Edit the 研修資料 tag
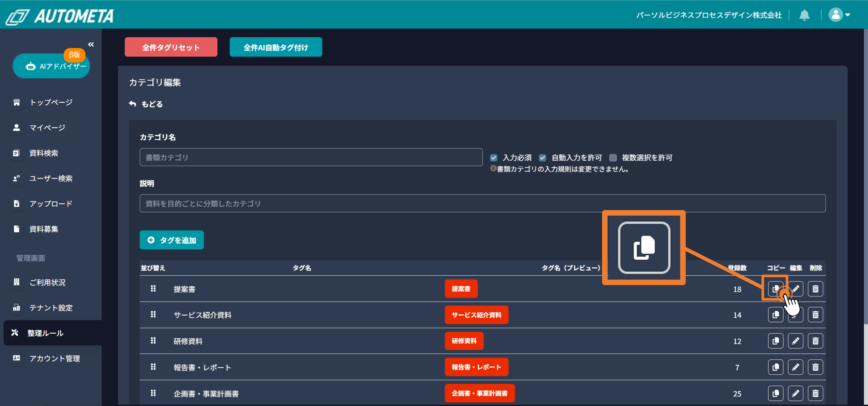The image size is (868, 406). (795, 341)
